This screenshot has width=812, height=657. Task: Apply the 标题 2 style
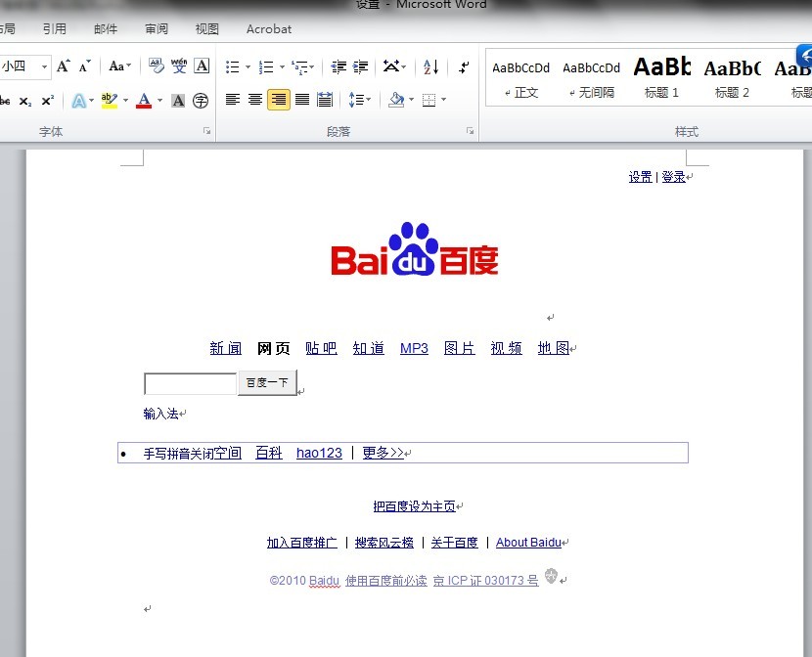732,79
